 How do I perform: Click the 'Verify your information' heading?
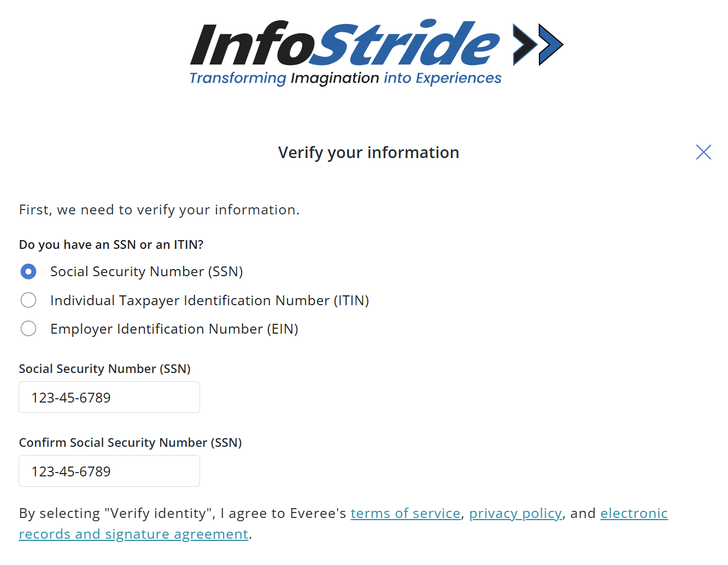(368, 152)
